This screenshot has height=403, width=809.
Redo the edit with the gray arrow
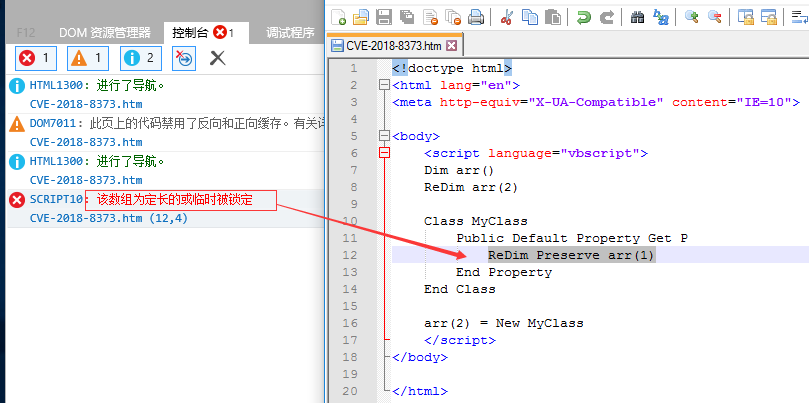(x=607, y=17)
